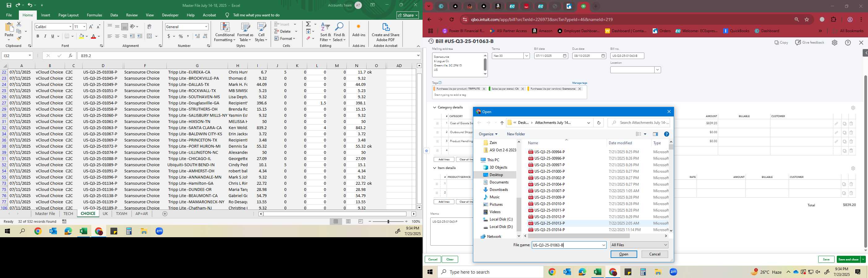Click the Merge & Center icon
This screenshot has width=868, height=278.
(x=150, y=36)
